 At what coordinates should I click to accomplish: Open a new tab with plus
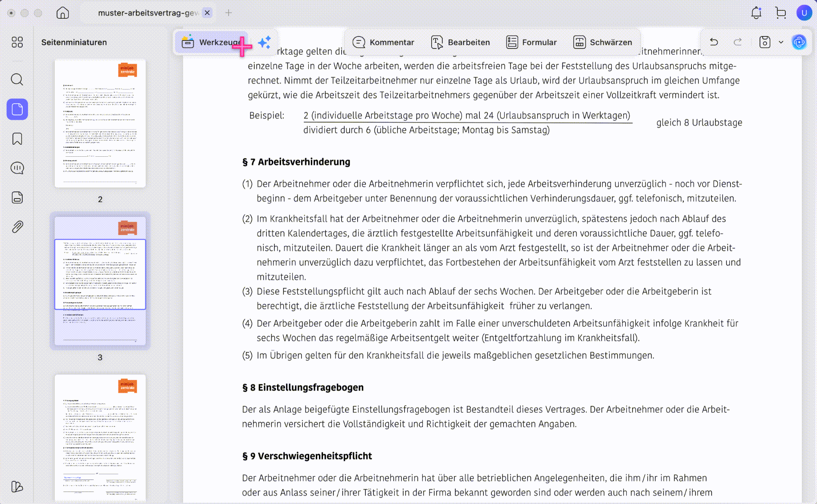click(x=229, y=13)
